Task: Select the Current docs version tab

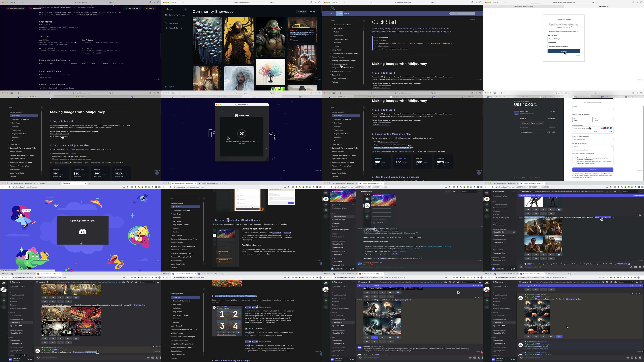Action: click(340, 13)
